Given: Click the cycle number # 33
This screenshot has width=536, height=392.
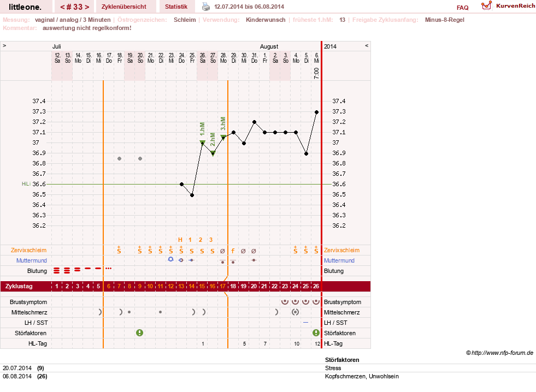Looking at the screenshot, I should click(x=74, y=7).
